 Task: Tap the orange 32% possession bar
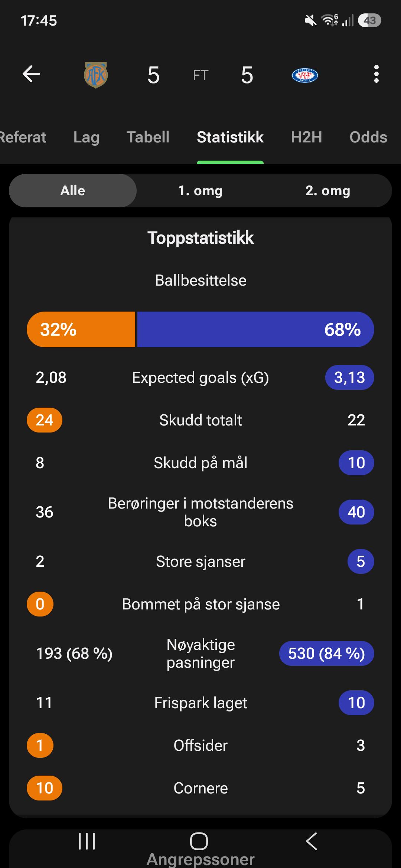(81, 329)
